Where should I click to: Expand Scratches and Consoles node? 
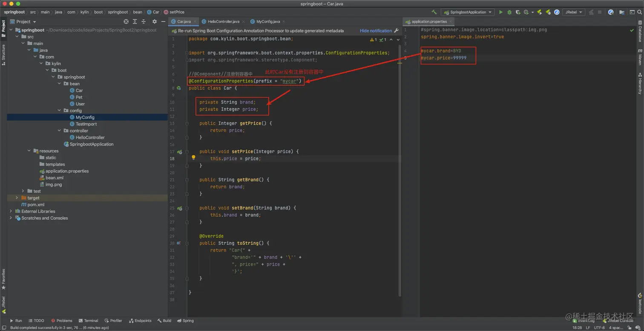tap(11, 218)
